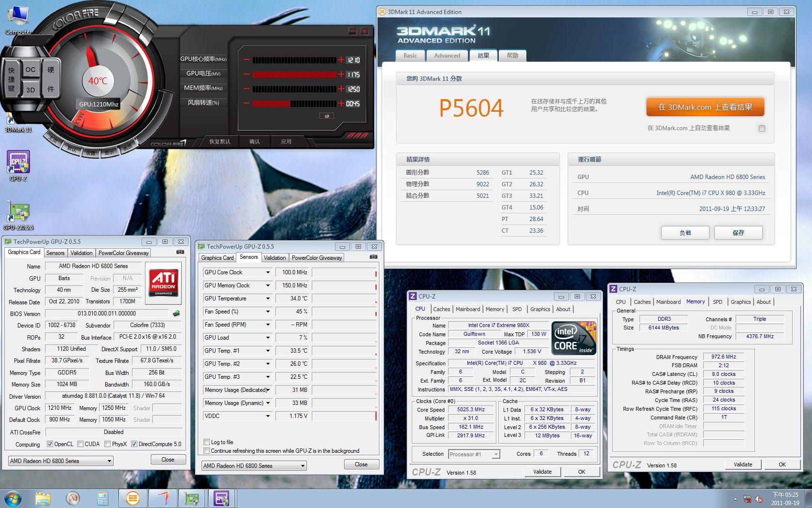Viewport: 812px width, 508px height.
Task: Toggle the OpenCL checkbox in GPU-Z
Action: (50, 444)
